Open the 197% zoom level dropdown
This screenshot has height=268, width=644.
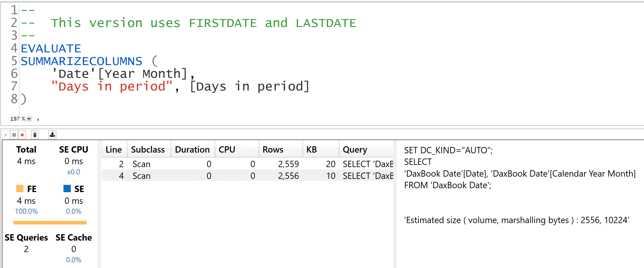click(x=29, y=119)
